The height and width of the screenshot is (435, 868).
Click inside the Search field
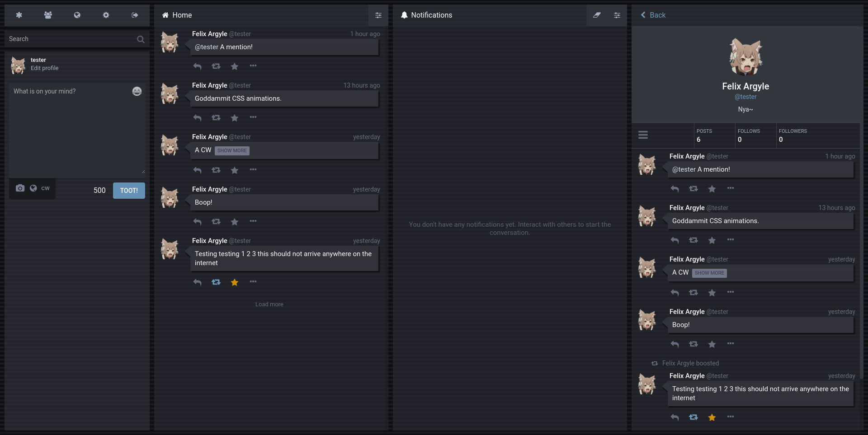click(x=68, y=39)
